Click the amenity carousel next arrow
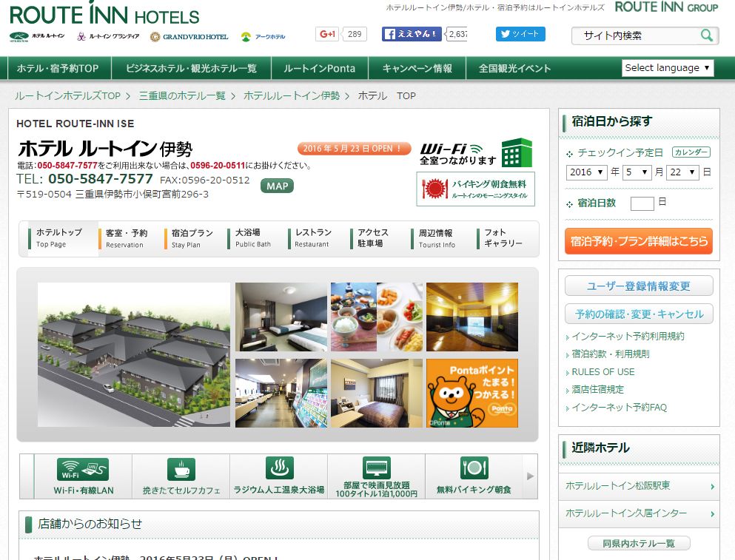Viewport: 735px width, 560px height. tap(530, 476)
